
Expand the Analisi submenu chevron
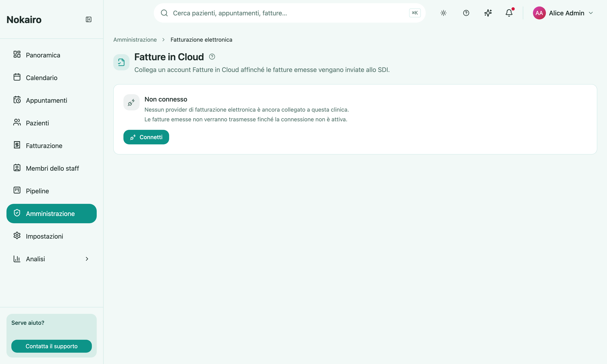pyautogui.click(x=87, y=259)
